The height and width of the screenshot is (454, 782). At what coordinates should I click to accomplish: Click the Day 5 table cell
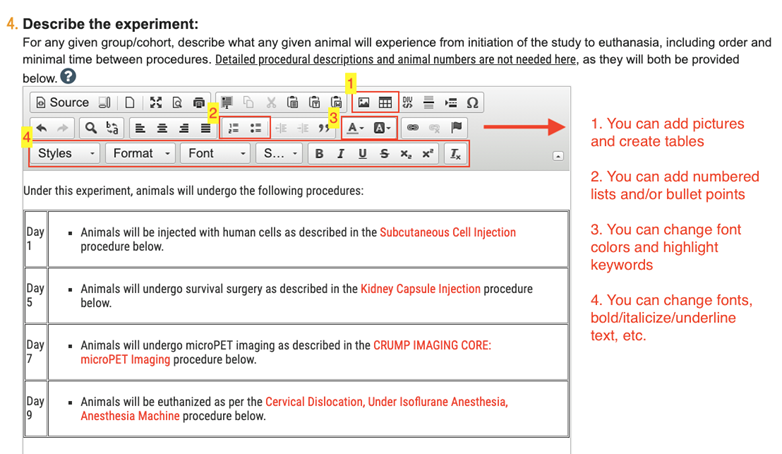pyautogui.click(x=36, y=295)
